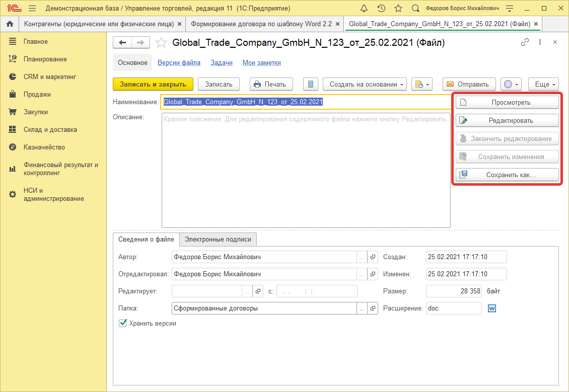Screen dimensions: 569x392
Task: Click the home page icon
Action: click(x=9, y=24)
